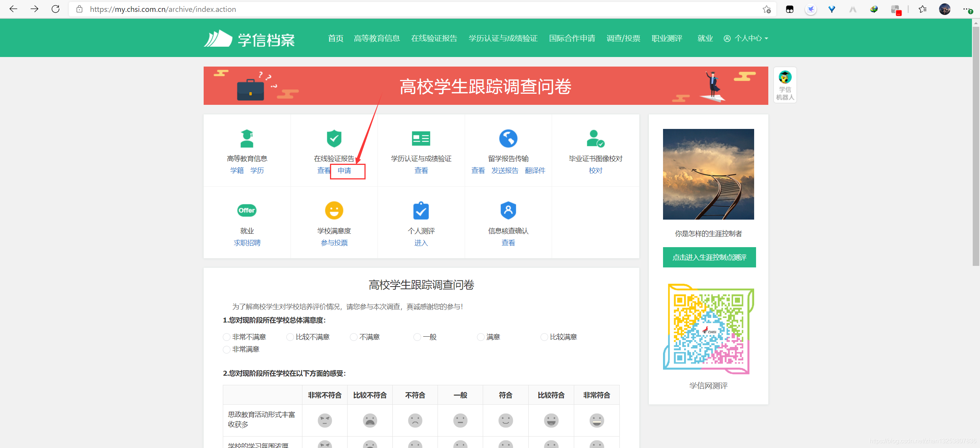Open the 调查/投票 navigation menu

click(623, 38)
